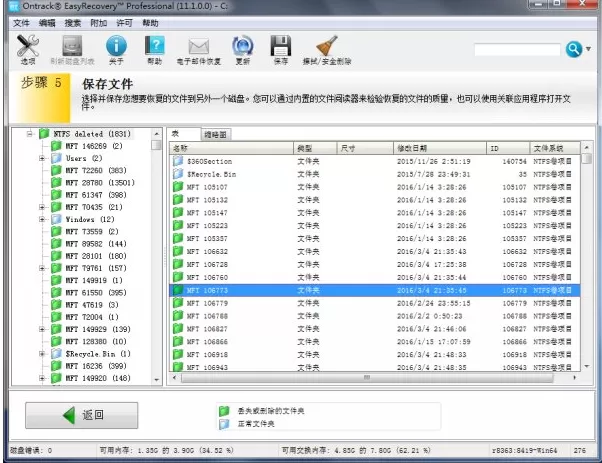This screenshot has width=602, height=463.
Task: Select MFT 146269 (2) in tree
Action: [x=94, y=146]
